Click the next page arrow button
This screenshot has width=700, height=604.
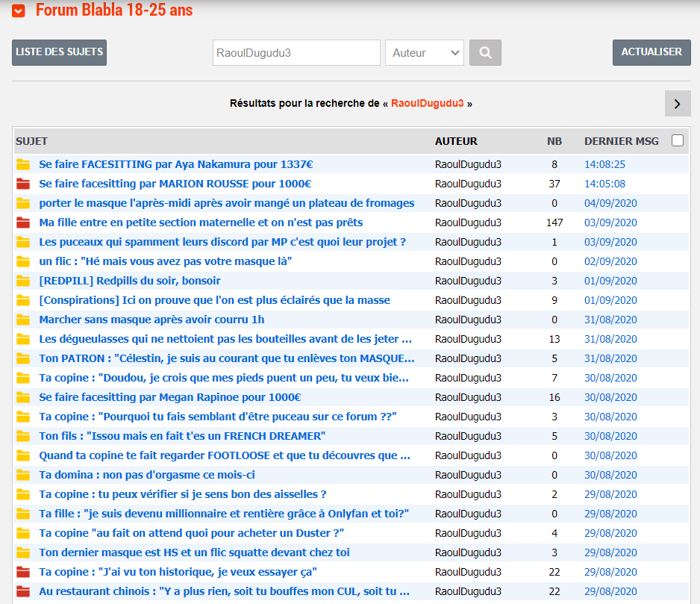(x=677, y=103)
